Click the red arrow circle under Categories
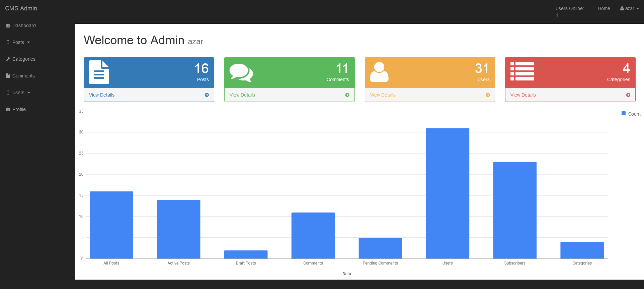Viewport: 644px width, 289px height. point(628,95)
